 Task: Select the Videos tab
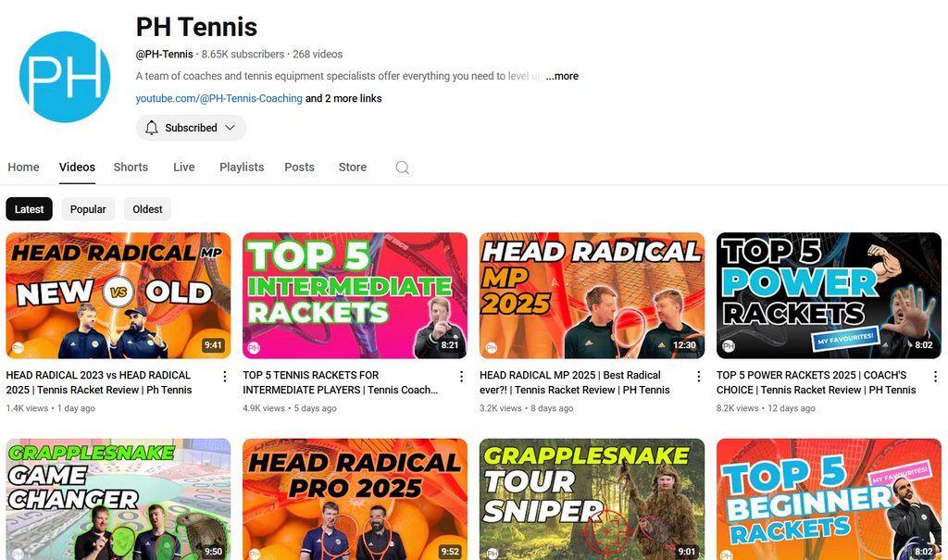77,167
